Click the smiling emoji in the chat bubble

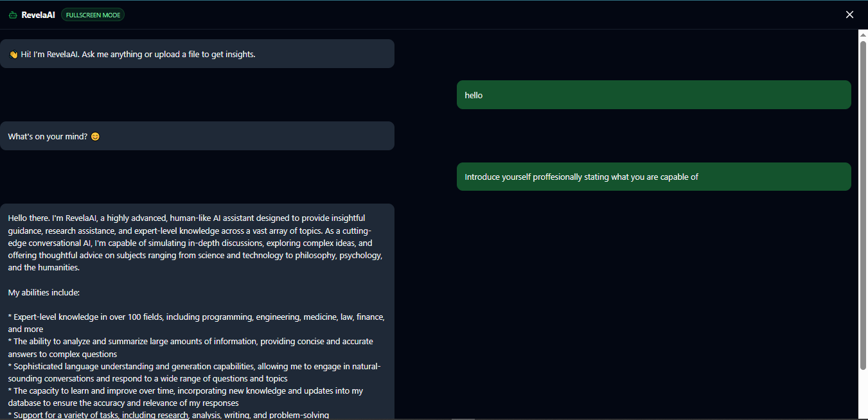tap(95, 136)
